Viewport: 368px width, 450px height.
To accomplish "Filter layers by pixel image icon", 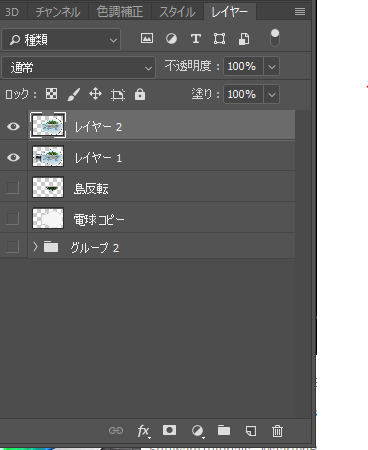I will tap(147, 39).
